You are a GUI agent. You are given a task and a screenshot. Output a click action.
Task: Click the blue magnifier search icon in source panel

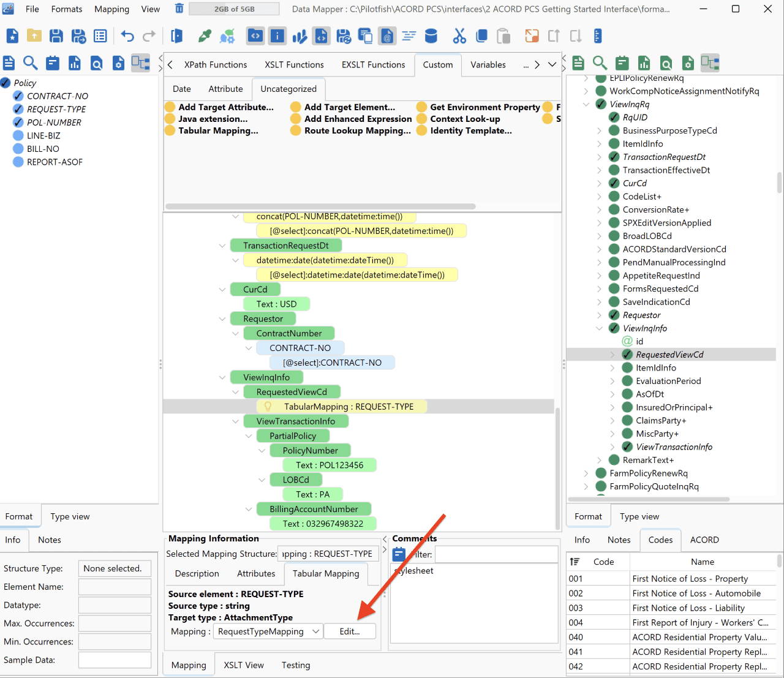pos(31,63)
